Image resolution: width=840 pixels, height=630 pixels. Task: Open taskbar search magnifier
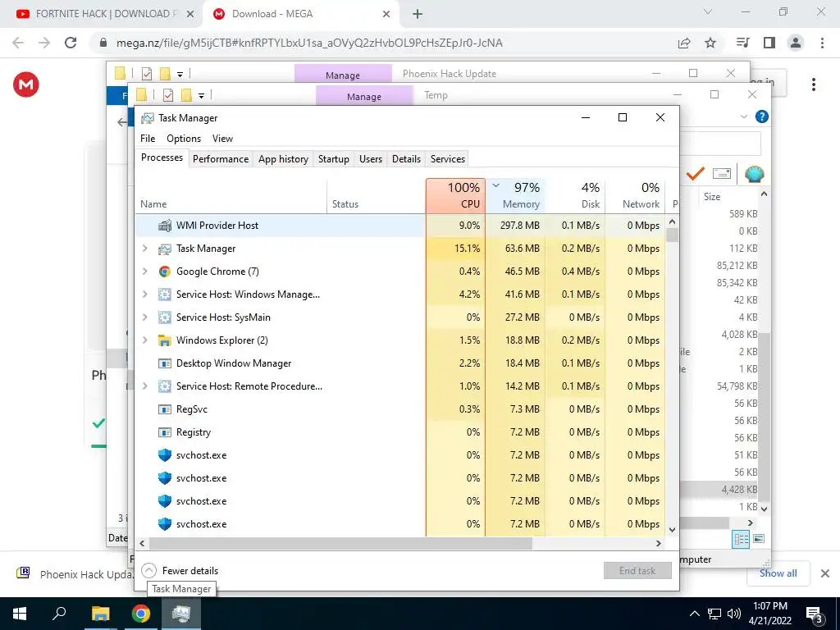59,614
